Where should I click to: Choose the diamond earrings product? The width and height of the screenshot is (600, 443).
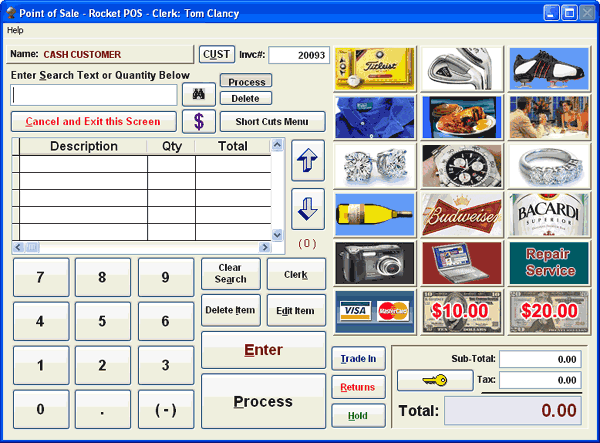(x=375, y=166)
